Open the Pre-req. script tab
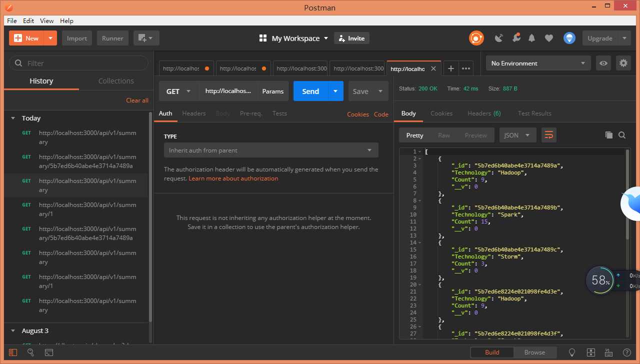This screenshot has height=364, width=640. [251, 113]
